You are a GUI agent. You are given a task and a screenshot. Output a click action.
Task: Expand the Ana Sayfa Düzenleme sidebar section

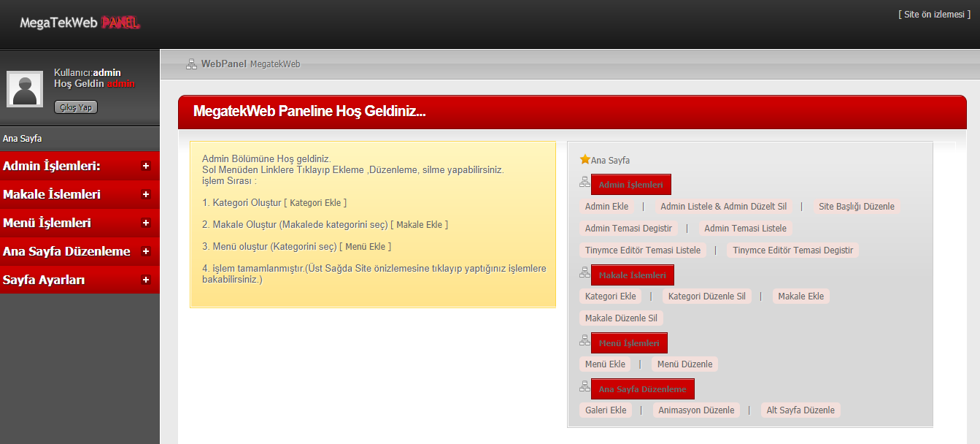pos(146,251)
